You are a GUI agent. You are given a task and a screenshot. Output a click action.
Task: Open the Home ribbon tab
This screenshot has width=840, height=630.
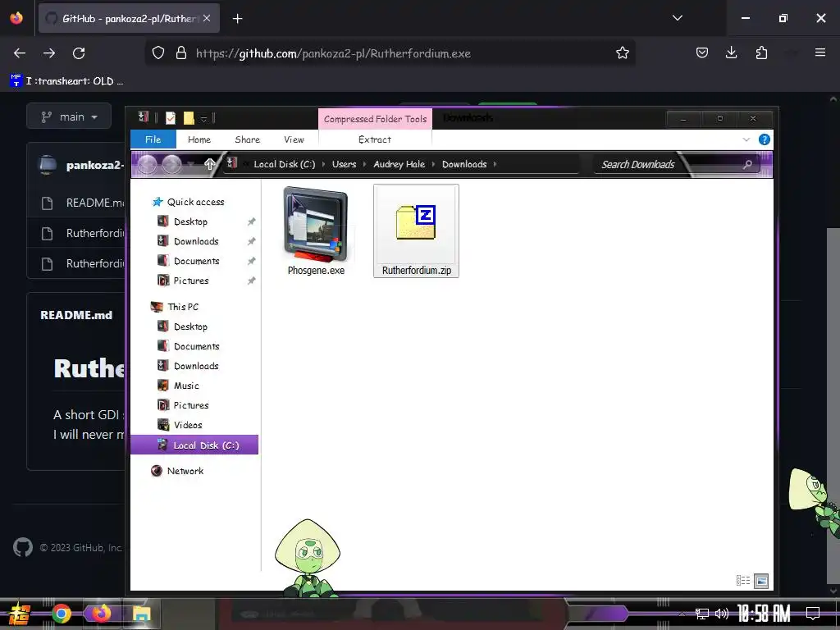[x=199, y=139]
